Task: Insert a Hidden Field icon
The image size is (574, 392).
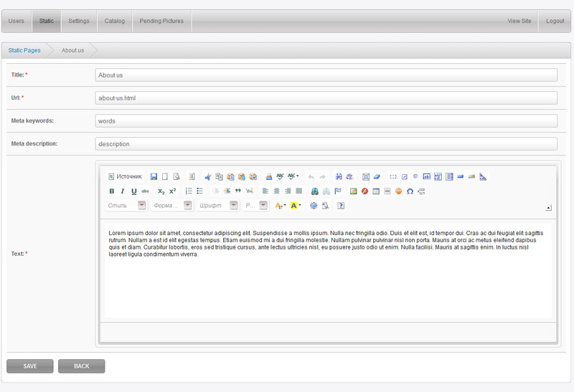Action: click(x=483, y=176)
